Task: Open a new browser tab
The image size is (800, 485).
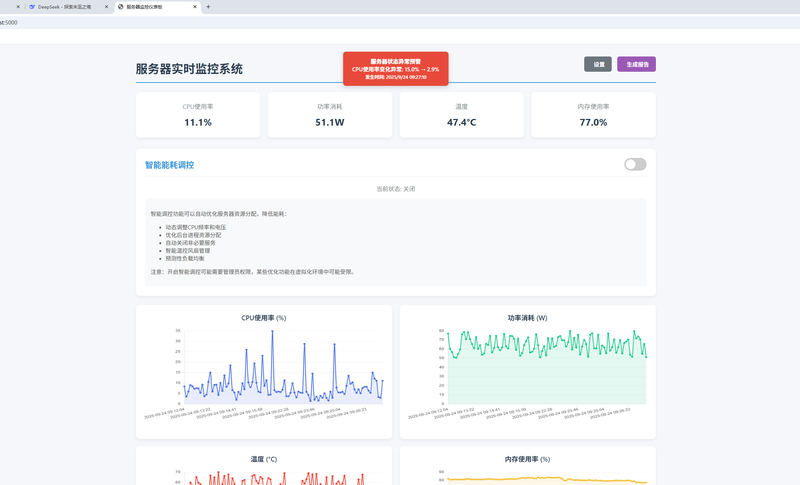Action: click(208, 7)
